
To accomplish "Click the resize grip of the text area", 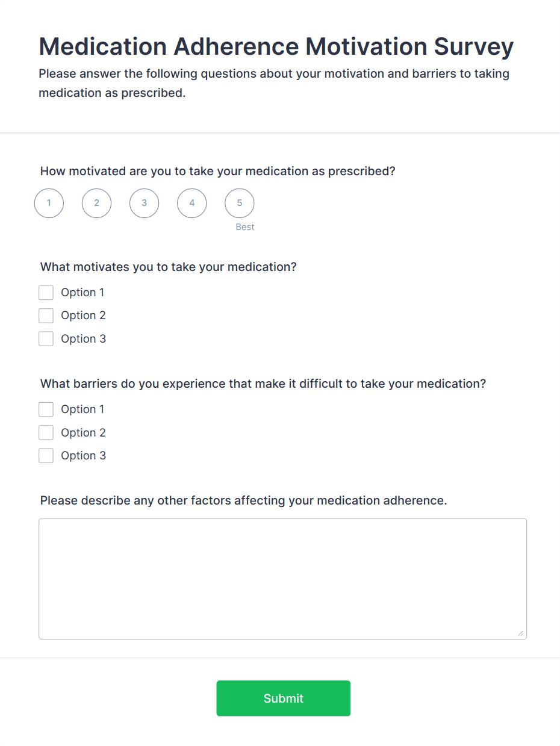I will point(521,632).
